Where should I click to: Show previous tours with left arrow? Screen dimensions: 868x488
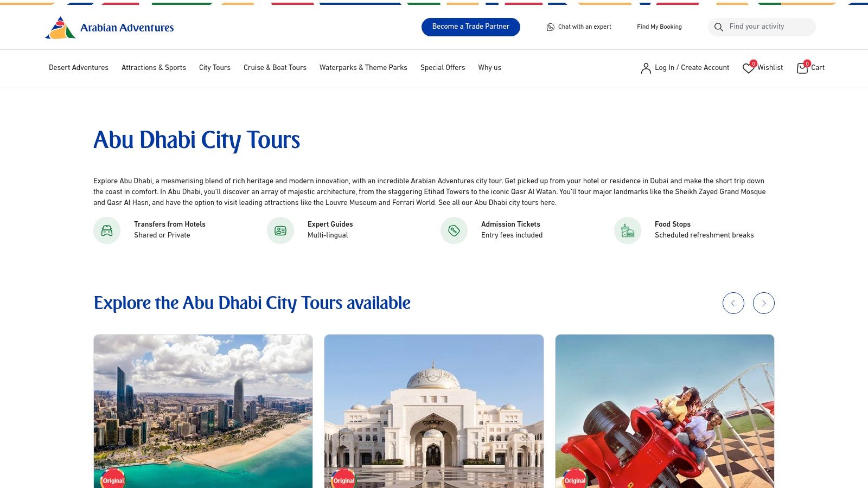tap(733, 303)
